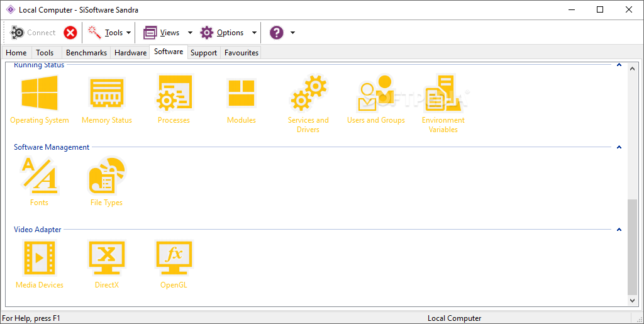Minimize the Sandra window

tap(572, 10)
